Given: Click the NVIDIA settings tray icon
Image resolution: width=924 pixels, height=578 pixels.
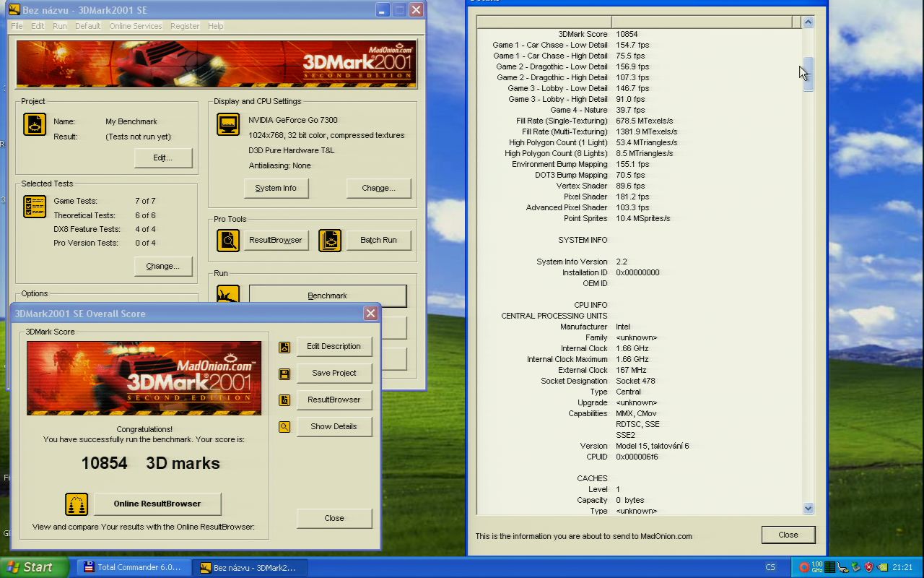Looking at the screenshot, I should pyautogui.click(x=882, y=567).
